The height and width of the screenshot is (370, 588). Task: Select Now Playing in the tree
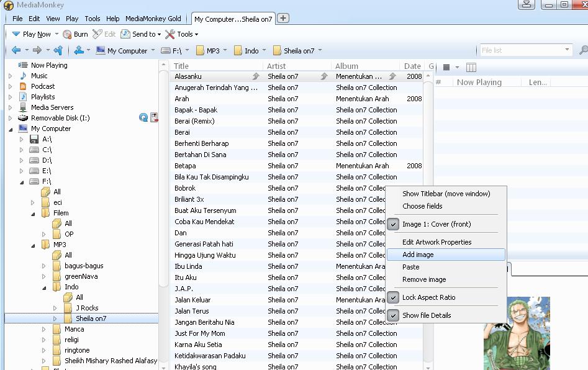49,65
